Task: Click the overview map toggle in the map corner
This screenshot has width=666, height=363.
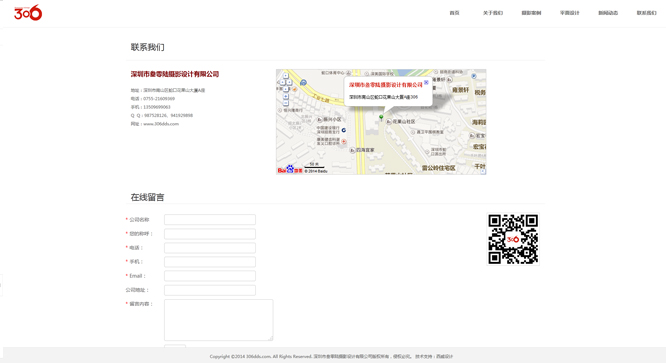Action: (x=483, y=171)
